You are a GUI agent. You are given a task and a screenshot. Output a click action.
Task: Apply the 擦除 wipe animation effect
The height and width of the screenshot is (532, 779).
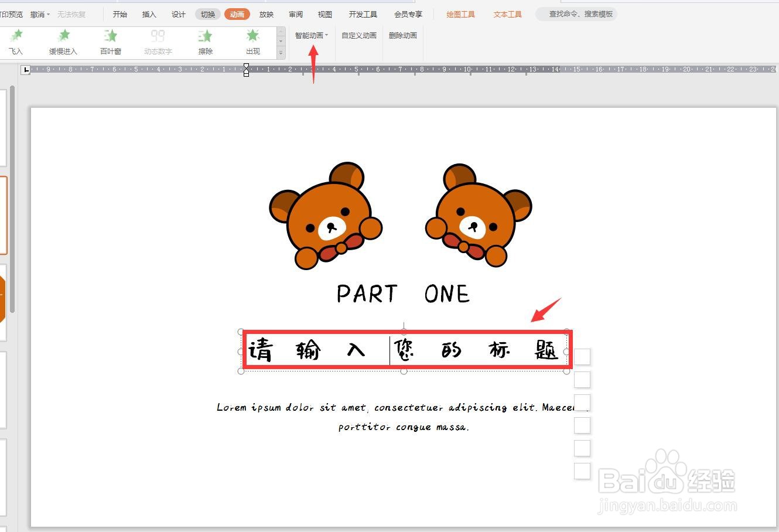click(x=205, y=42)
